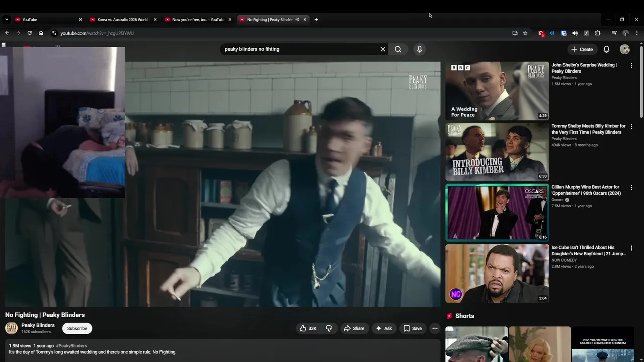Viewport: 644px width, 362px height.
Task: Open John Shelby's Surprise Wedding title link
Action: coord(584,68)
